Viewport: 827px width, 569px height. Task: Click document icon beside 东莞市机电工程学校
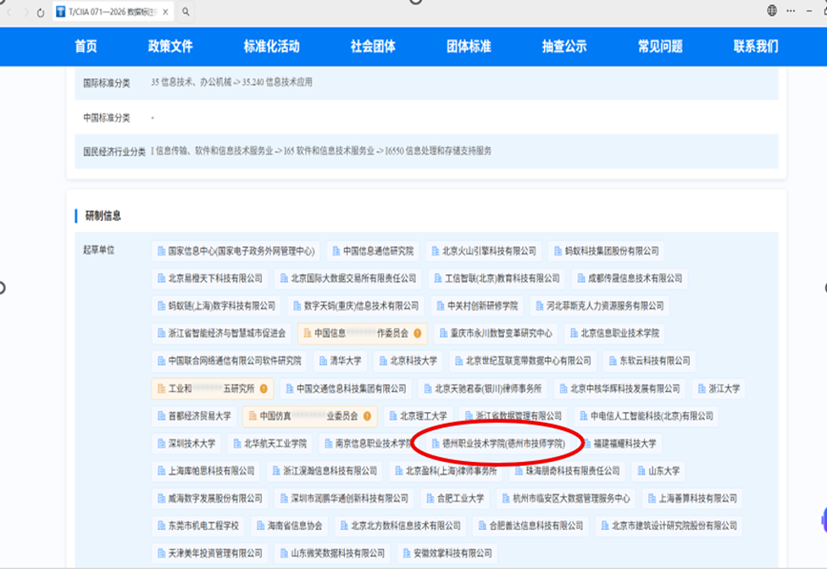click(161, 526)
